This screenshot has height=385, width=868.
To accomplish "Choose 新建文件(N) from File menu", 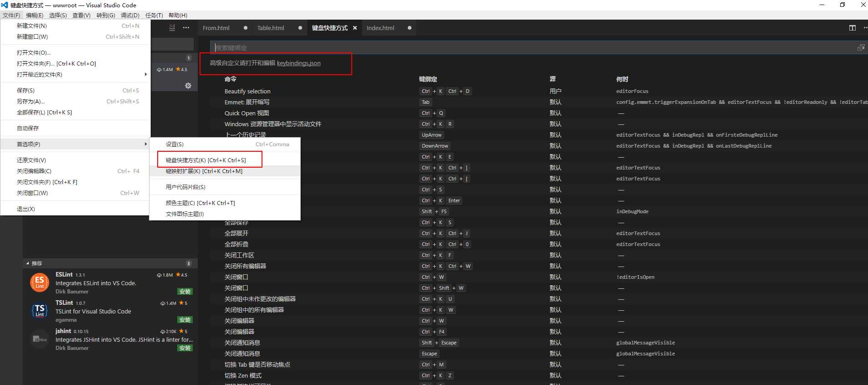I will pos(75,26).
